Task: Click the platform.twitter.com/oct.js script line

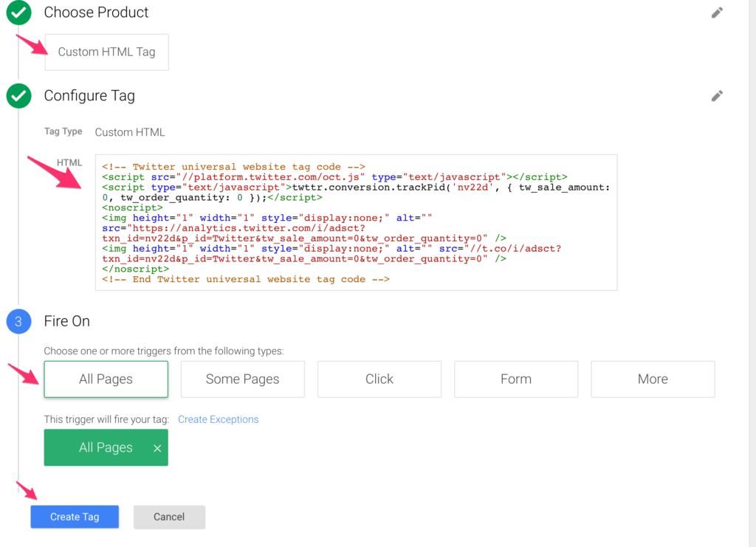Action: pyautogui.click(x=334, y=177)
